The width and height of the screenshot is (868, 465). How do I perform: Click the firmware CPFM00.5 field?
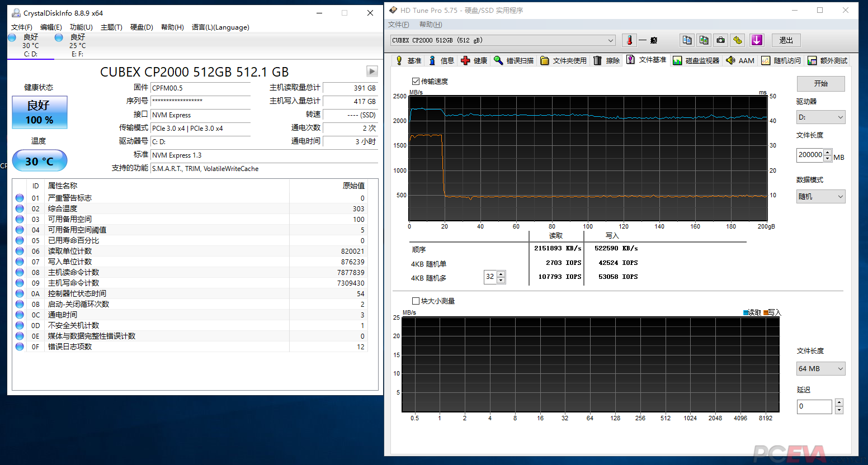(x=201, y=88)
